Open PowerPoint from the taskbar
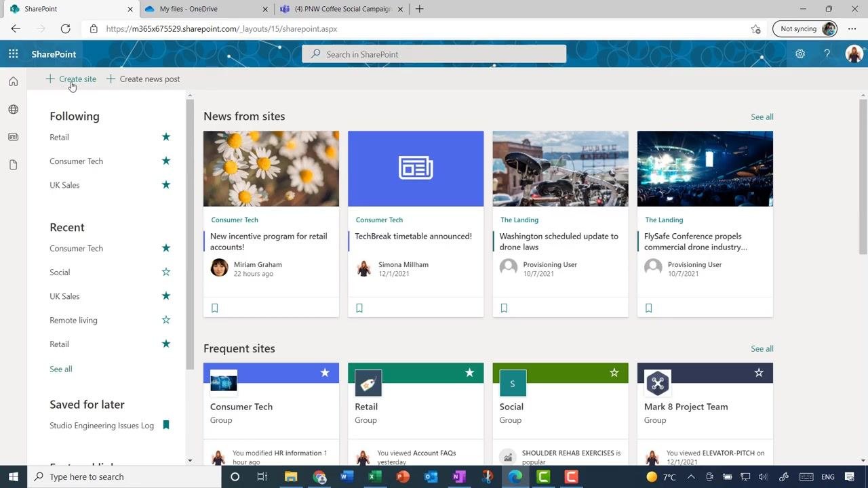Viewport: 868px width, 488px height. pos(402,476)
